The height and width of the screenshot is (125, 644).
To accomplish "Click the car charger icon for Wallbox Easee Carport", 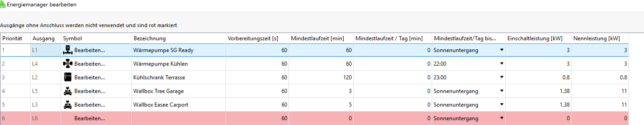I will [68, 104].
